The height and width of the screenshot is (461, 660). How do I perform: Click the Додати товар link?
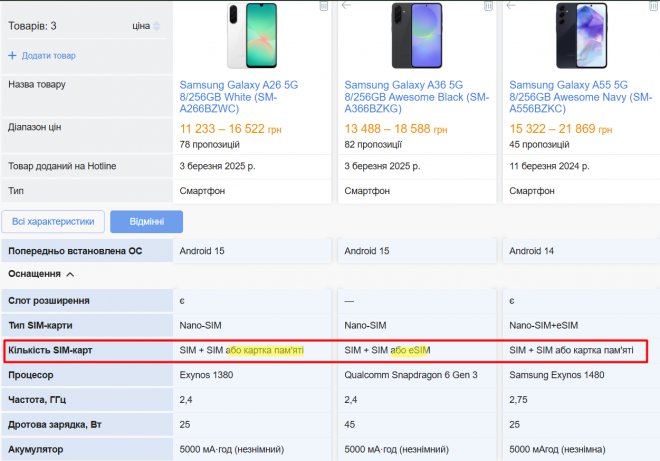coord(49,55)
